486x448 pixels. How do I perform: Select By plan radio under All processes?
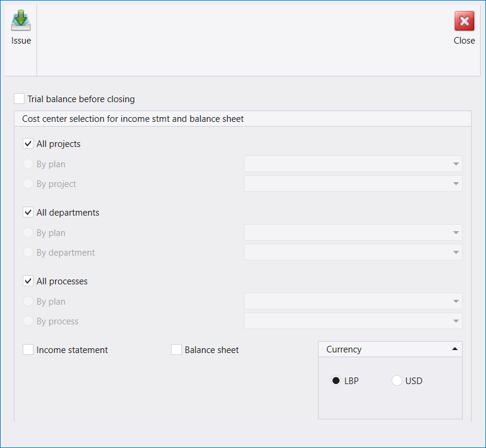(28, 301)
